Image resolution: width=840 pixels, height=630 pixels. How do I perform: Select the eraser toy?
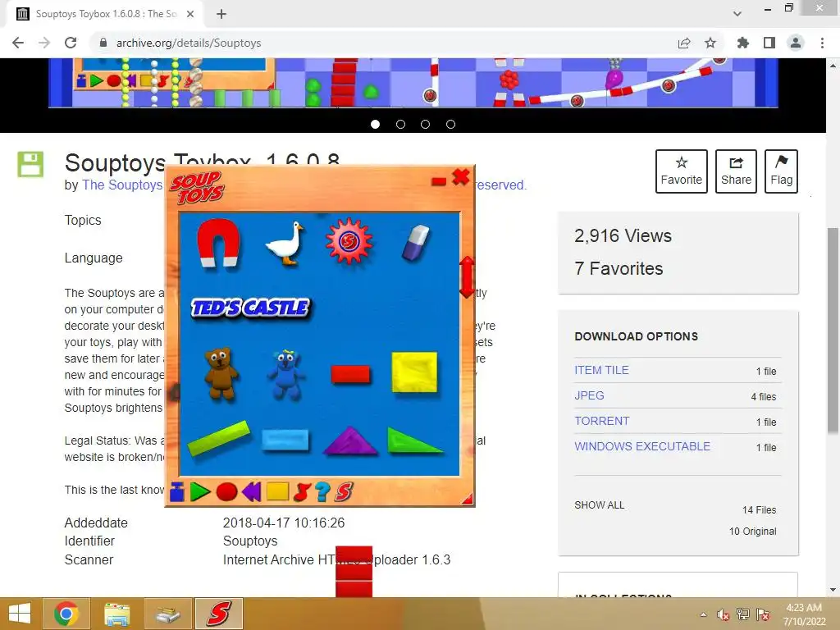click(416, 243)
